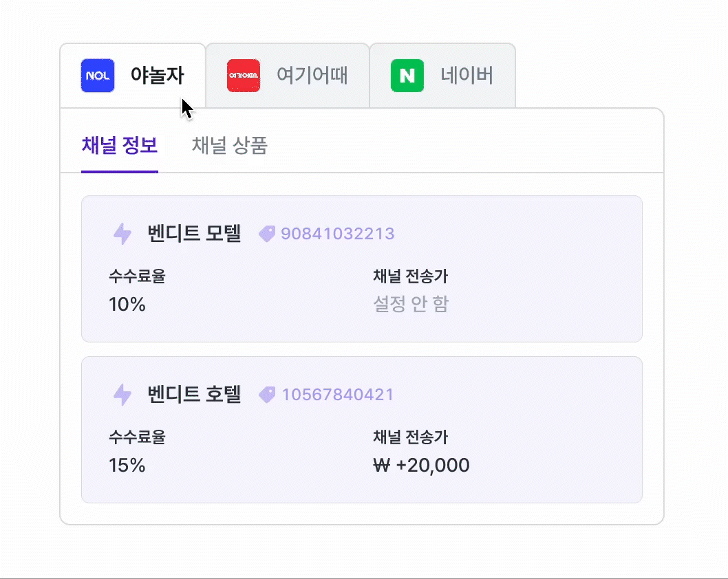Click the 벤디트 모텔 title

(194, 234)
